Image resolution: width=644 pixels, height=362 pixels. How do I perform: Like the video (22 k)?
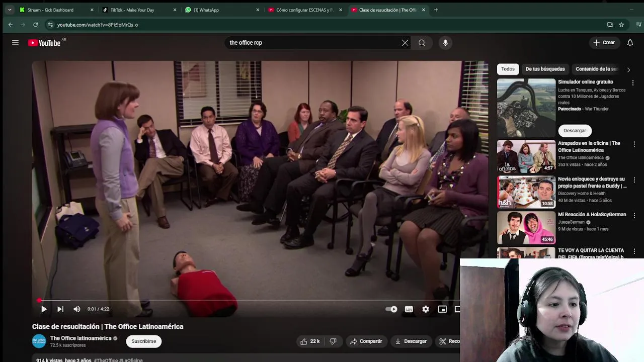pos(310,341)
